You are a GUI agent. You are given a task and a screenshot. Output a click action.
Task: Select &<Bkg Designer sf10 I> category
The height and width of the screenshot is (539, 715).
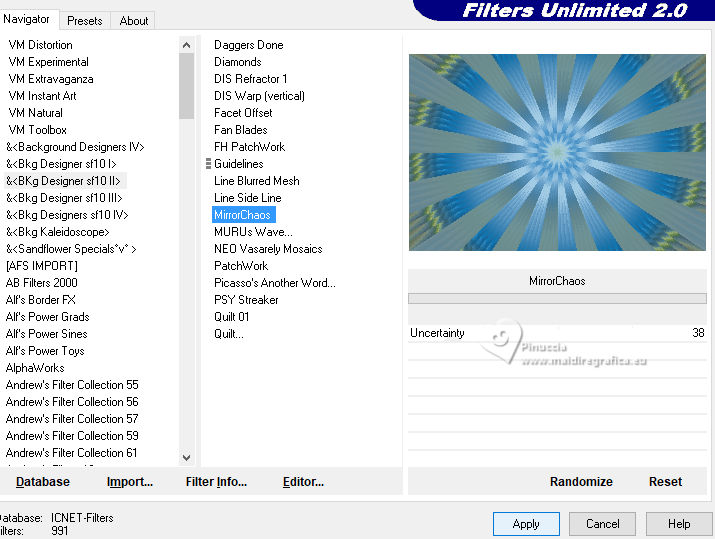pyautogui.click(x=61, y=164)
